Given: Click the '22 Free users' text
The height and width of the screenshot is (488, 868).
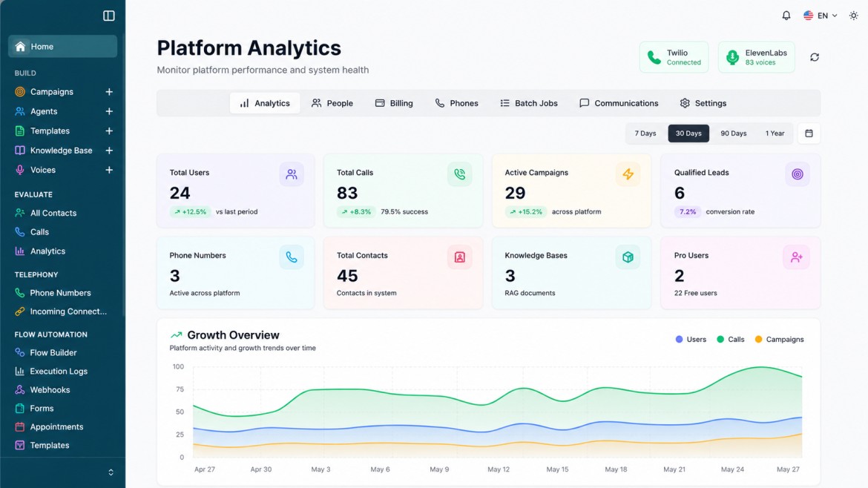Looking at the screenshot, I should [695, 293].
